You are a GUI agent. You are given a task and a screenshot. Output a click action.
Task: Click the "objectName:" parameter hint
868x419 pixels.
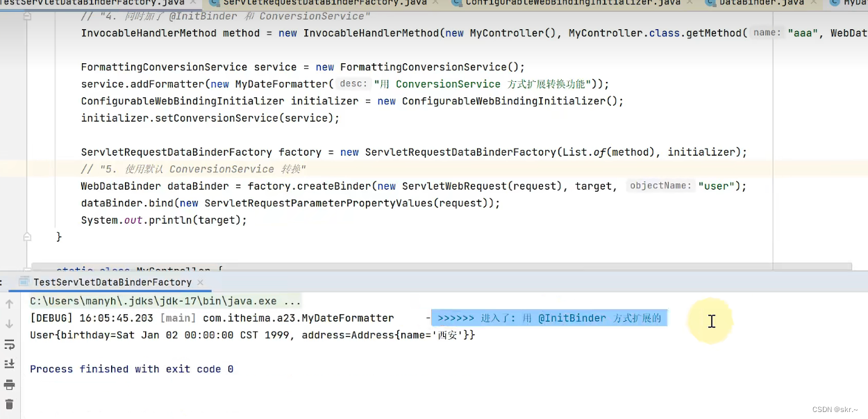660,186
